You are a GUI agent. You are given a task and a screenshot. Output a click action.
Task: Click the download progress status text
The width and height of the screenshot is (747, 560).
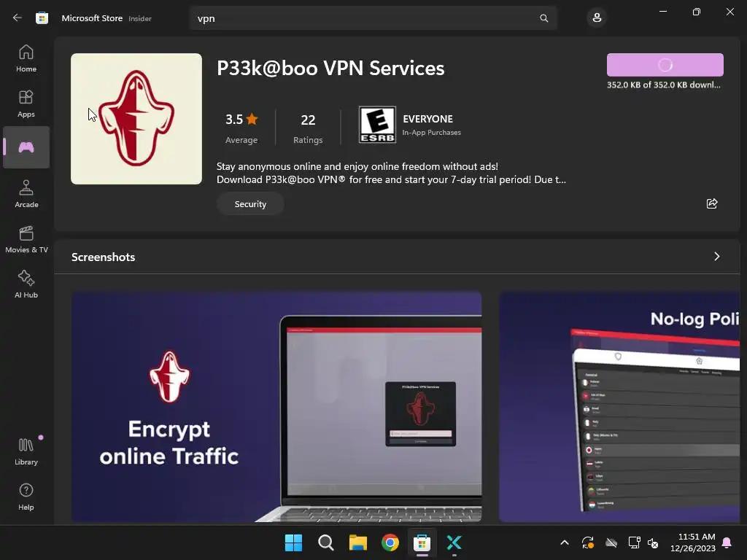[x=664, y=85]
